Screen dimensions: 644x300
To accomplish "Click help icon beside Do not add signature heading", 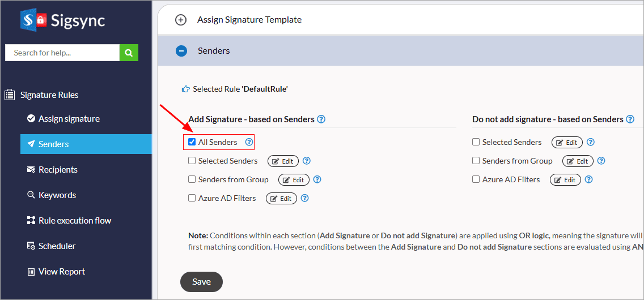I will 629,119.
